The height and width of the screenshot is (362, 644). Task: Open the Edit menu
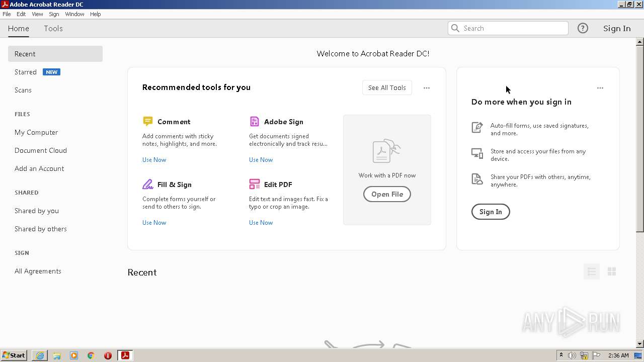(21, 14)
